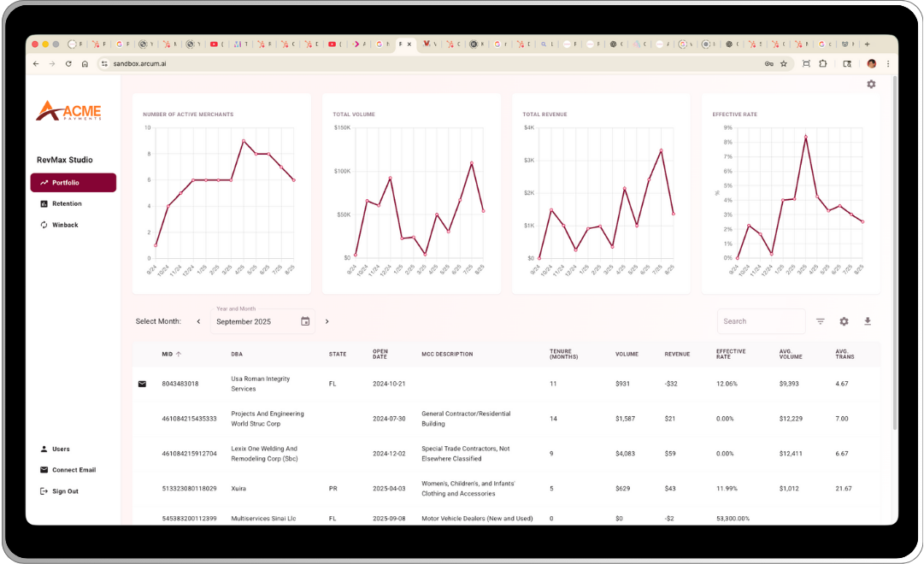Click the table settings gear beside the download icon
The height and width of the screenshot is (564, 924).
(x=844, y=321)
